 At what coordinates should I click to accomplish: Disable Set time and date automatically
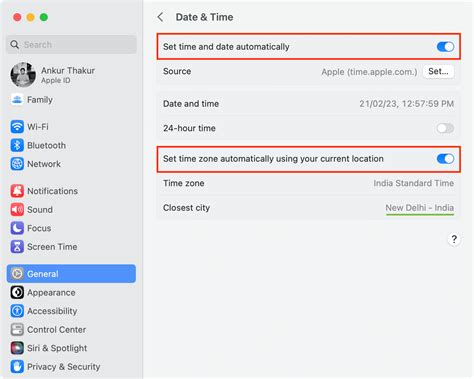pos(445,47)
